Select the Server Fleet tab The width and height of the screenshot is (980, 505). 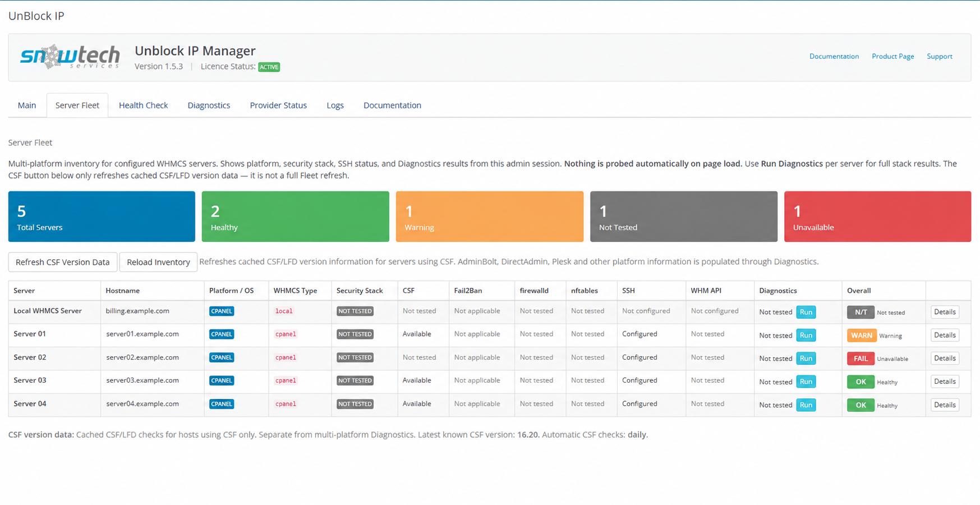(x=77, y=105)
